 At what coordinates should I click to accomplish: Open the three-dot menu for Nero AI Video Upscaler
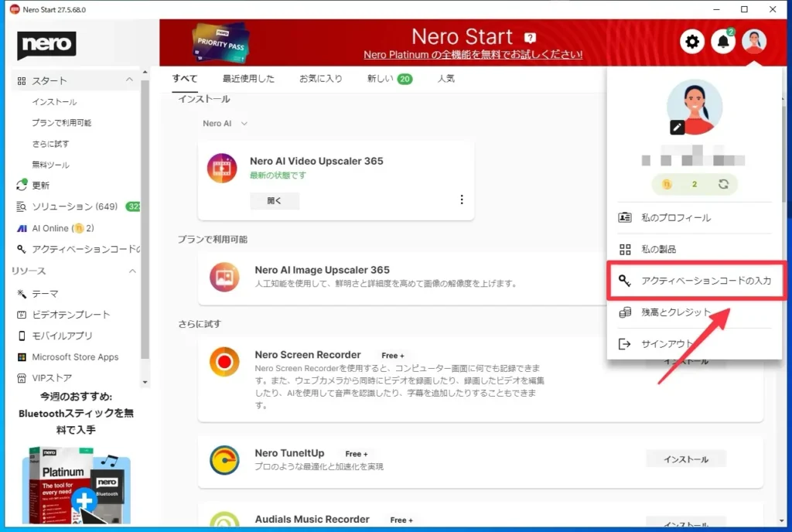tap(462, 199)
